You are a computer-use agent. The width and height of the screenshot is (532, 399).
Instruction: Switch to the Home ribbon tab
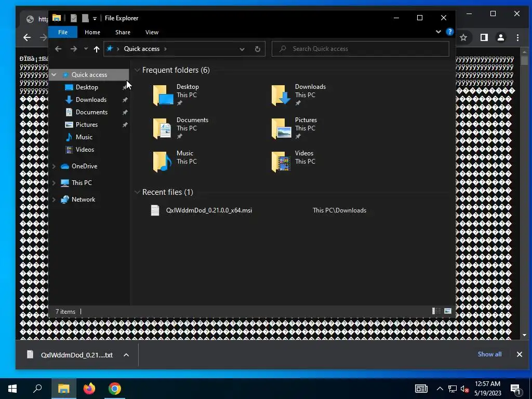click(x=92, y=32)
